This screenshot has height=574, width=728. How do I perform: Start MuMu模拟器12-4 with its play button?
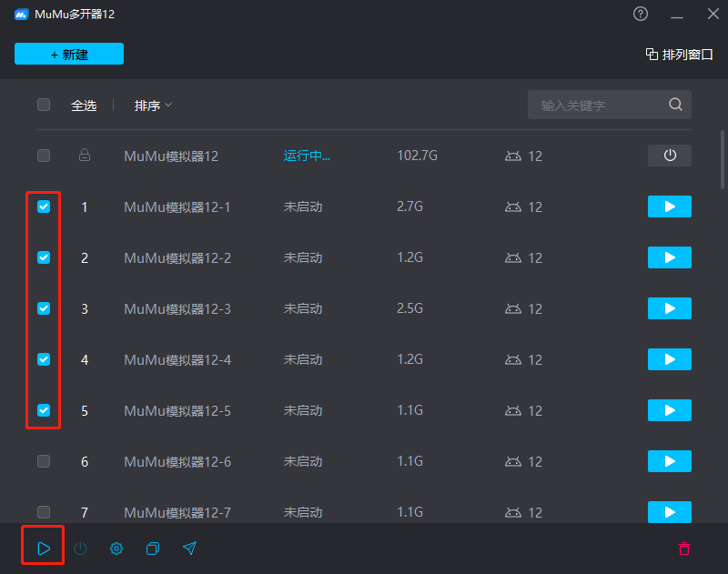670,359
